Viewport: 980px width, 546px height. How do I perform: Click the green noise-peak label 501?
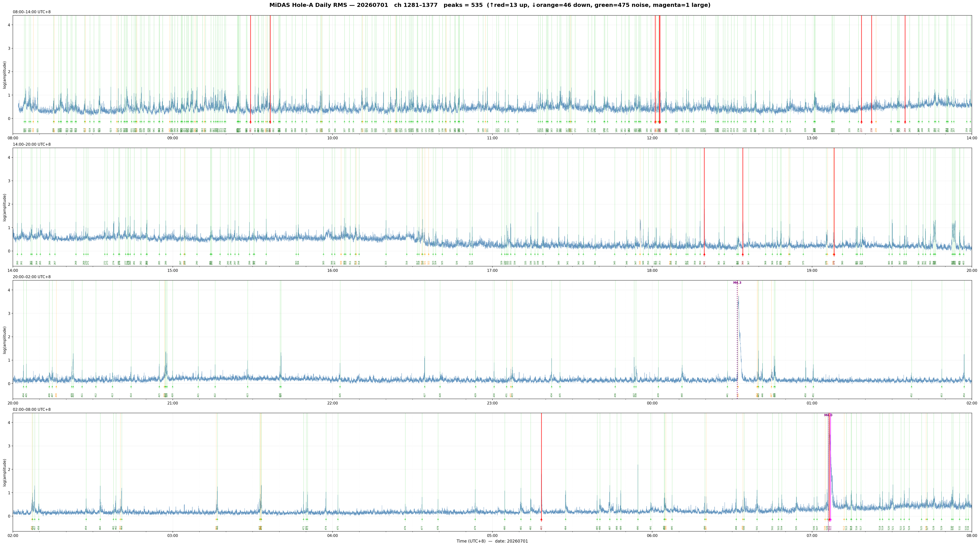coord(757,528)
